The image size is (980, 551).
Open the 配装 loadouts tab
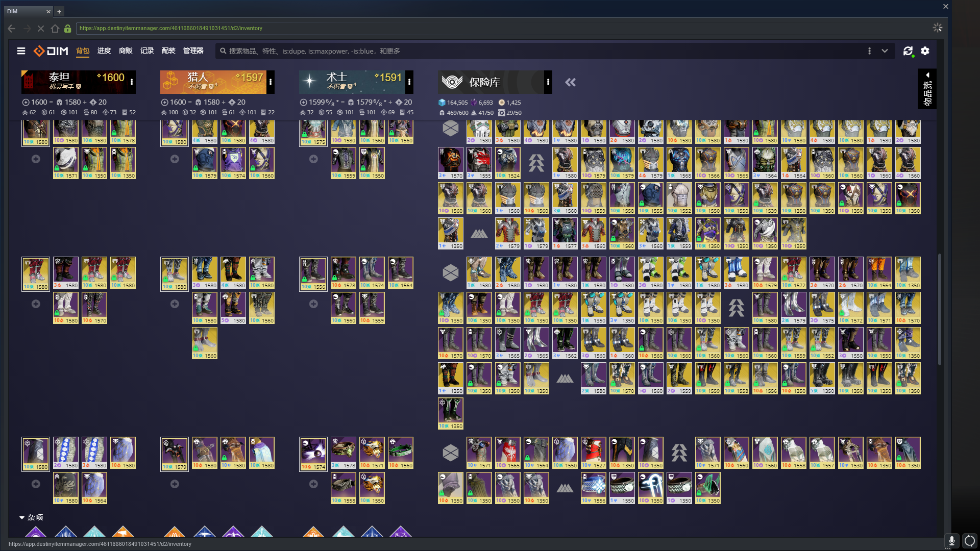168,51
